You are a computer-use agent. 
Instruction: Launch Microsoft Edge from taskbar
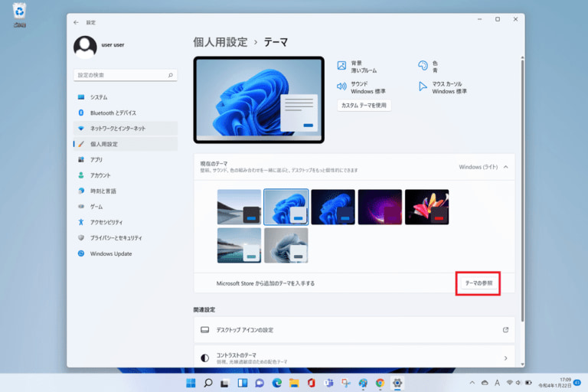coord(276,383)
